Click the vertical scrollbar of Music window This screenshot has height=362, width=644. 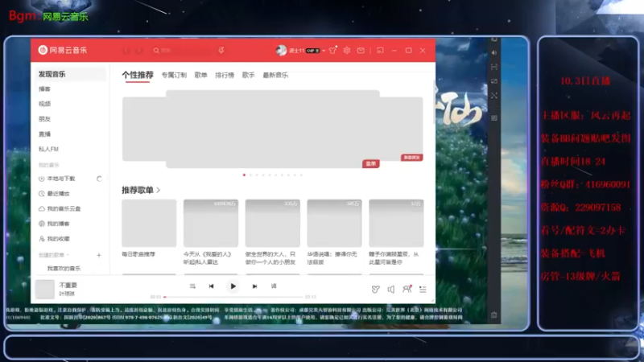point(434,103)
